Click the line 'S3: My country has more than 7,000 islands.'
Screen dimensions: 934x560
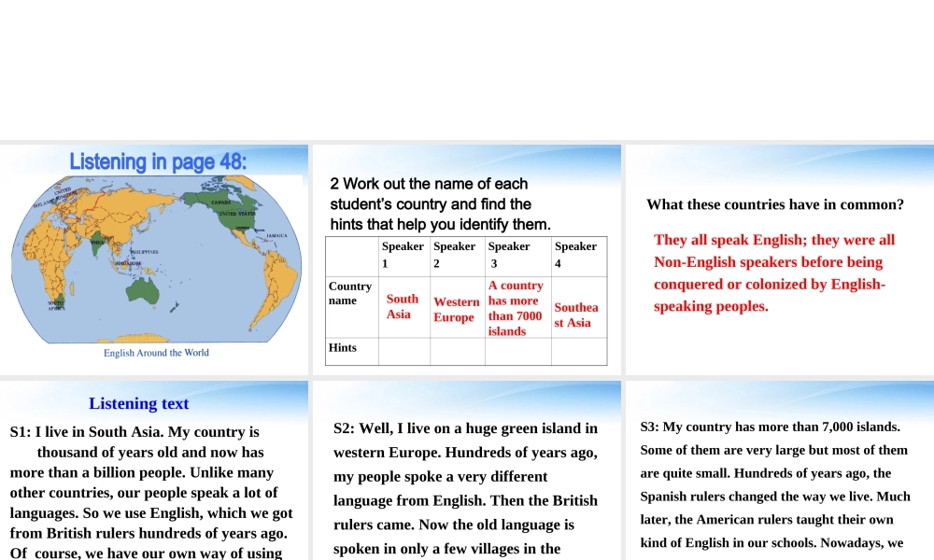tap(771, 427)
